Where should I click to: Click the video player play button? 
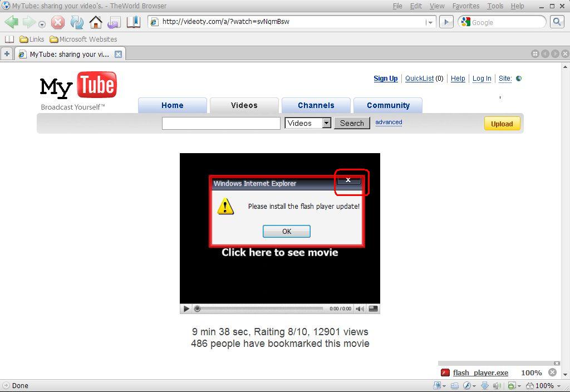click(x=186, y=308)
